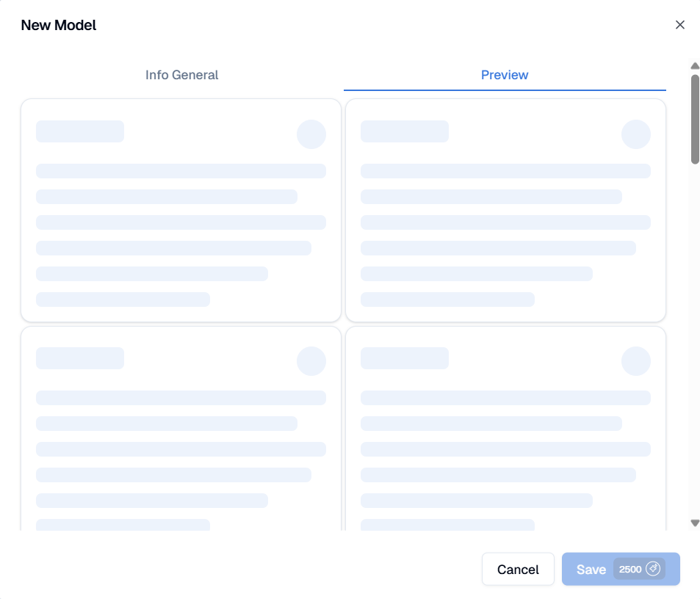Switch to the Info General tab
This screenshot has width=700, height=599.
click(x=182, y=75)
